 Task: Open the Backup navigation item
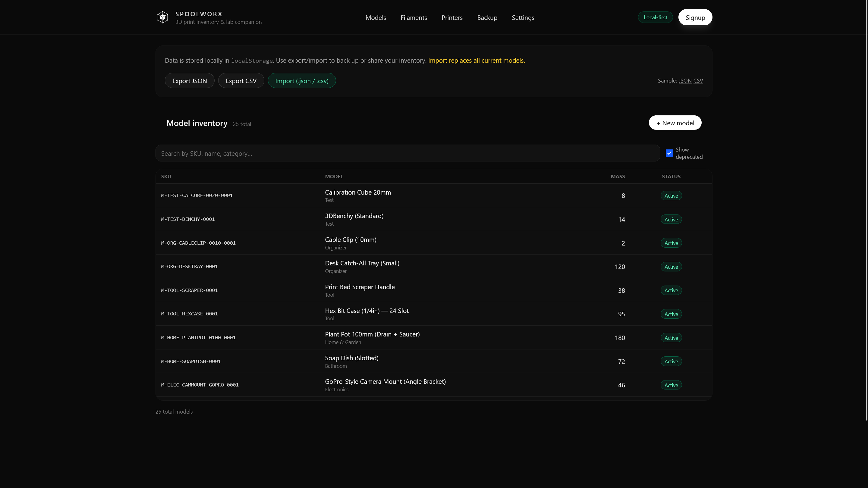click(487, 17)
